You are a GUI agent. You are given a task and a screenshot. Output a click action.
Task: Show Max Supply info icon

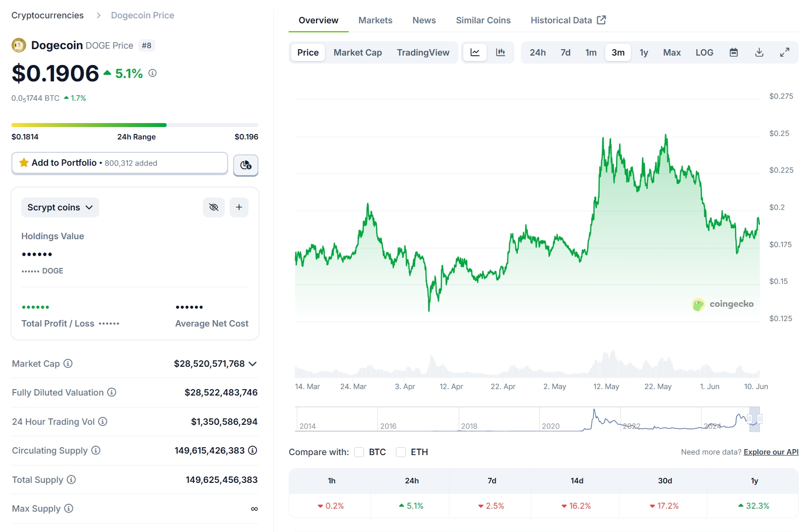point(68,508)
